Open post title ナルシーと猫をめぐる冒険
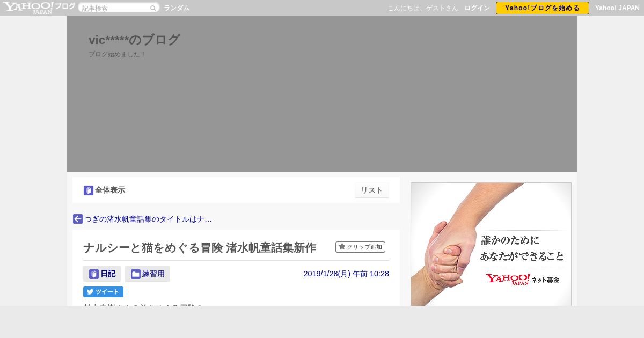Image resolution: width=644 pixels, height=338 pixels. [x=200, y=248]
